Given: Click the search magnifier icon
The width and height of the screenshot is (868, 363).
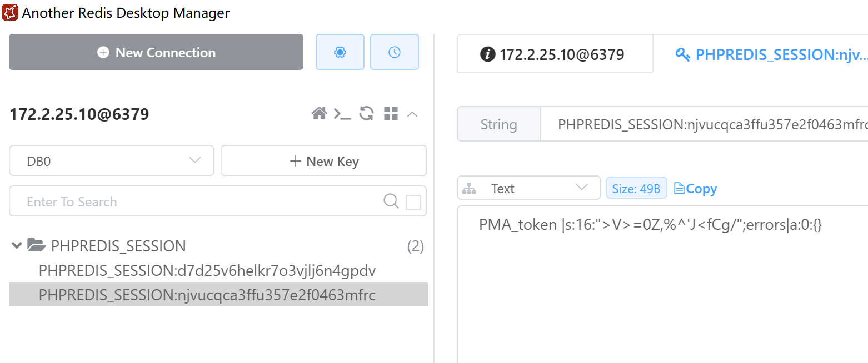Looking at the screenshot, I should pos(391,201).
